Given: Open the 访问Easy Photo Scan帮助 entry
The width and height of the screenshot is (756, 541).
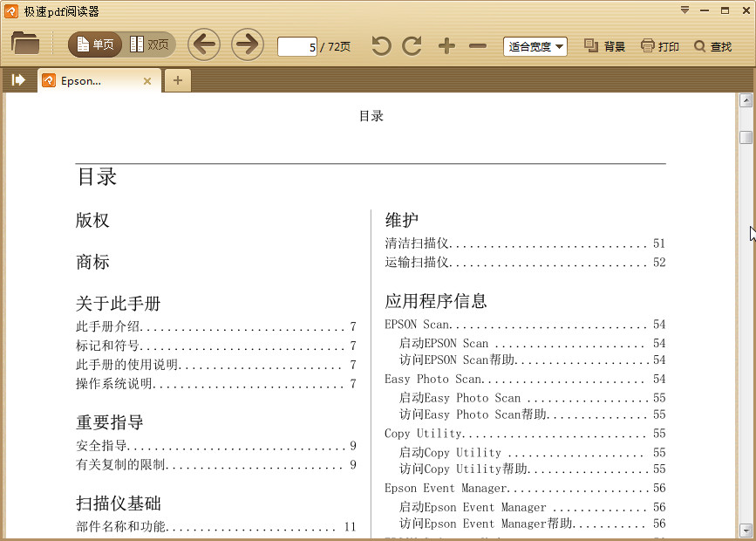Looking at the screenshot, I should [x=532, y=414].
